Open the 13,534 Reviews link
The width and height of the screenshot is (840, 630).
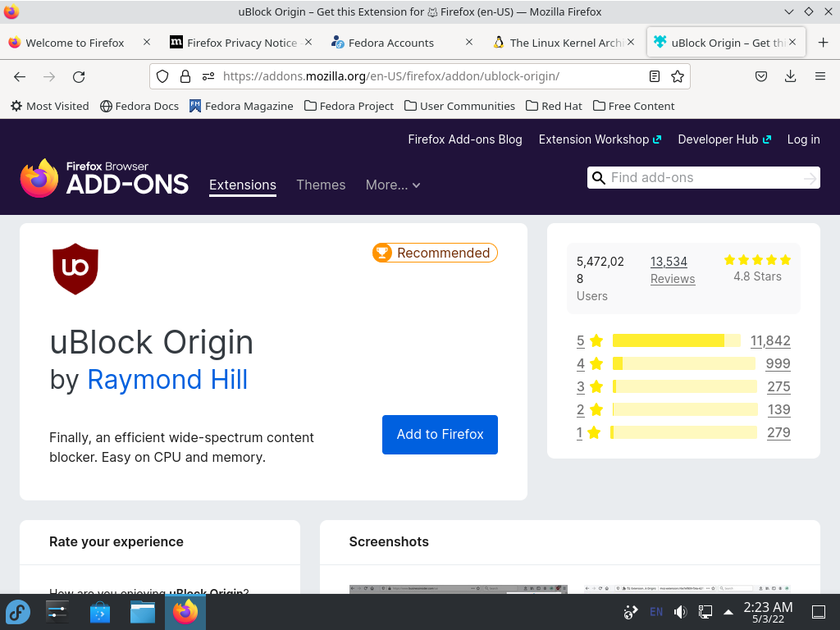[673, 270]
